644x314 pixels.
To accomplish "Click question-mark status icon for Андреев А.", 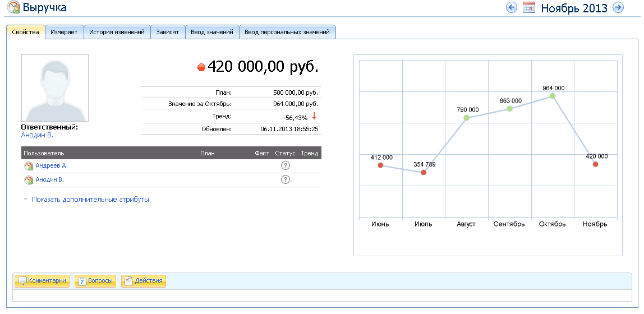I will tap(285, 166).
